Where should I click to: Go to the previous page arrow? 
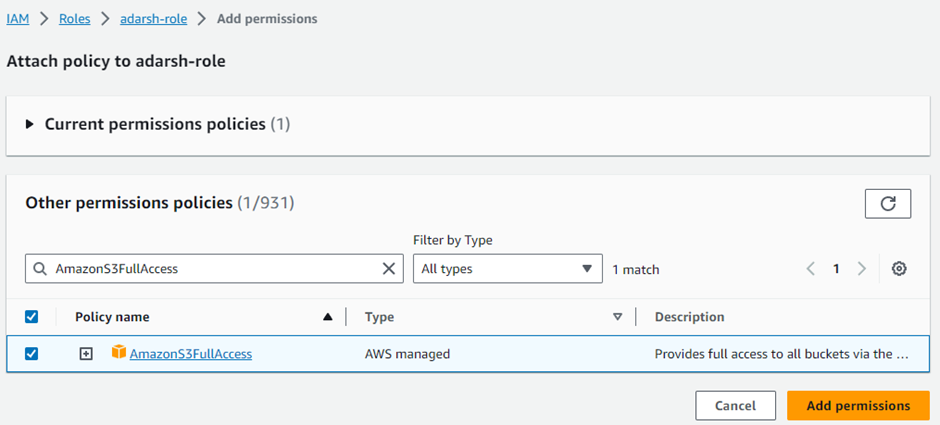point(811,269)
